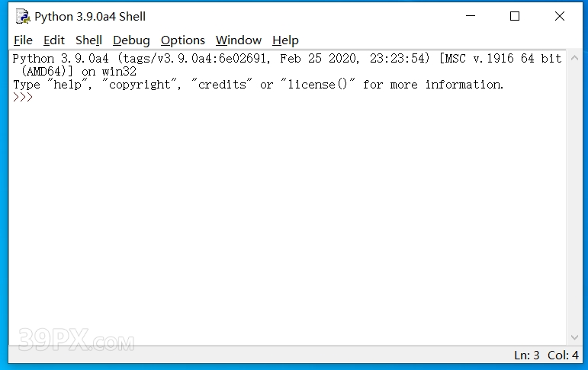Click the Col: 4 status indicator
The width and height of the screenshot is (588, 370).
(563, 355)
